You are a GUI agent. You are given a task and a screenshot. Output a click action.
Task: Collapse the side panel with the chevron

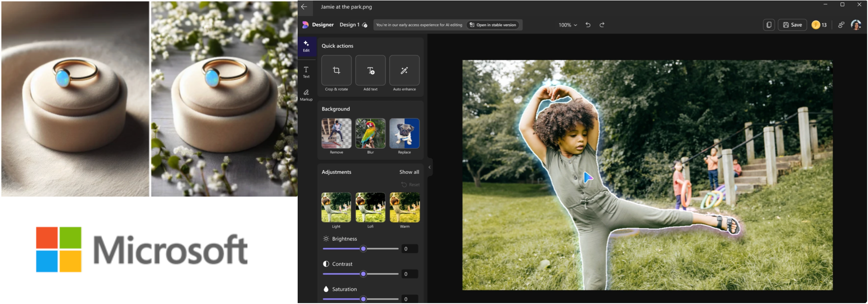pos(429,167)
